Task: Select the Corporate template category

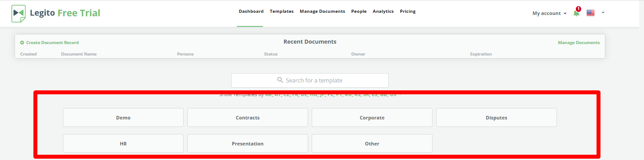Action: tap(372, 118)
